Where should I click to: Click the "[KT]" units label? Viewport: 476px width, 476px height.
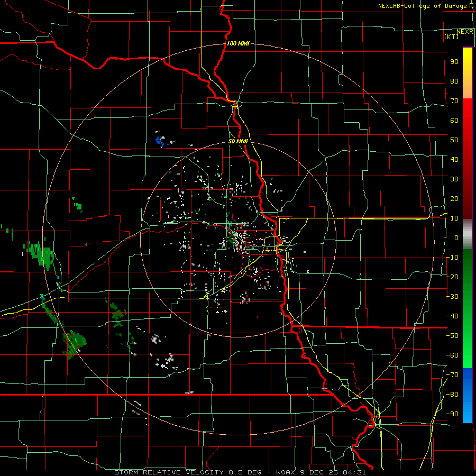[x=452, y=36]
